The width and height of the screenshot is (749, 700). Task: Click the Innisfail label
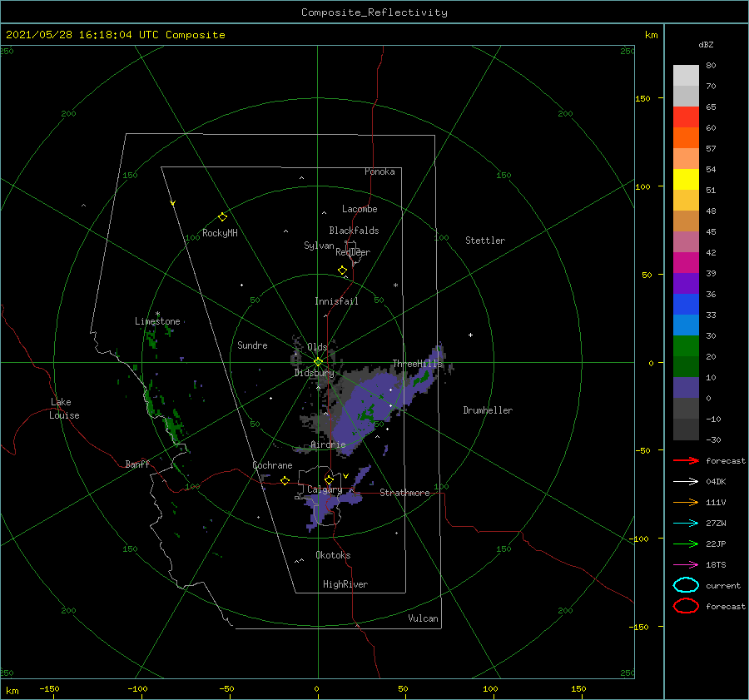336,301
